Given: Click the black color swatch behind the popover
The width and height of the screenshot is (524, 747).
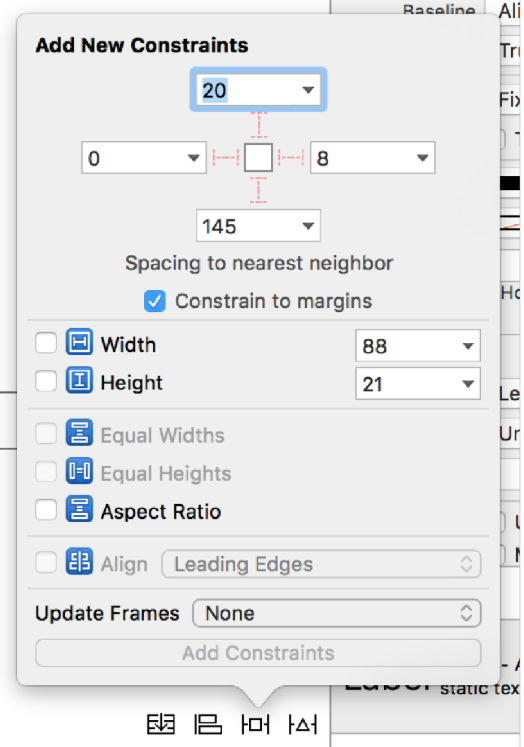Looking at the screenshot, I should [x=510, y=183].
